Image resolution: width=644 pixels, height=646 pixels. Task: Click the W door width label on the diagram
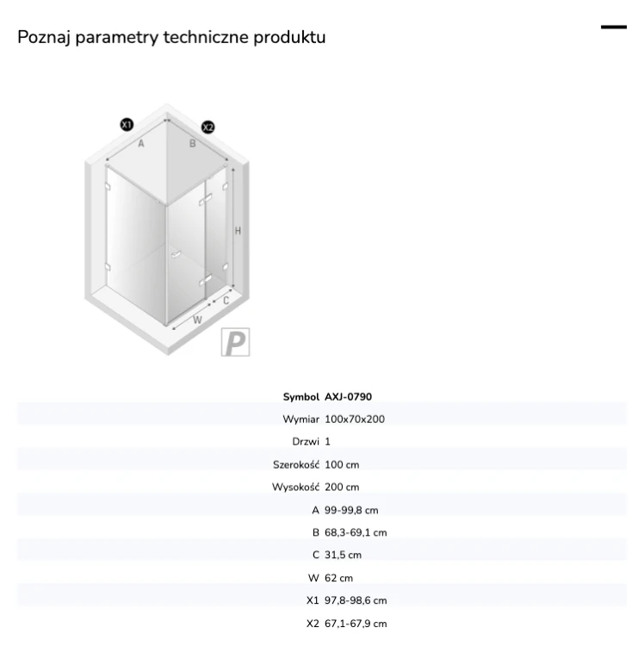click(197, 320)
